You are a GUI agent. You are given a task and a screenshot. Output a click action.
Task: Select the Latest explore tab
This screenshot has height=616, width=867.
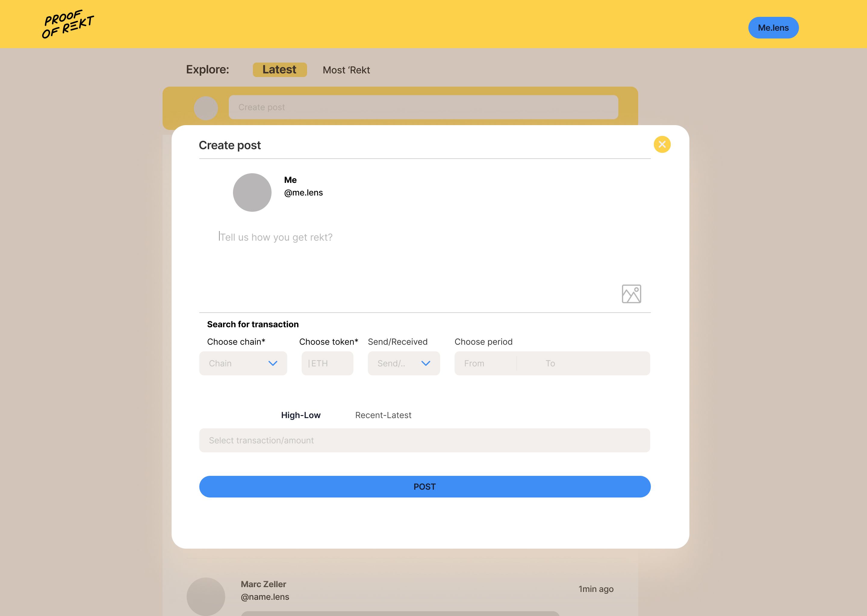279,69
